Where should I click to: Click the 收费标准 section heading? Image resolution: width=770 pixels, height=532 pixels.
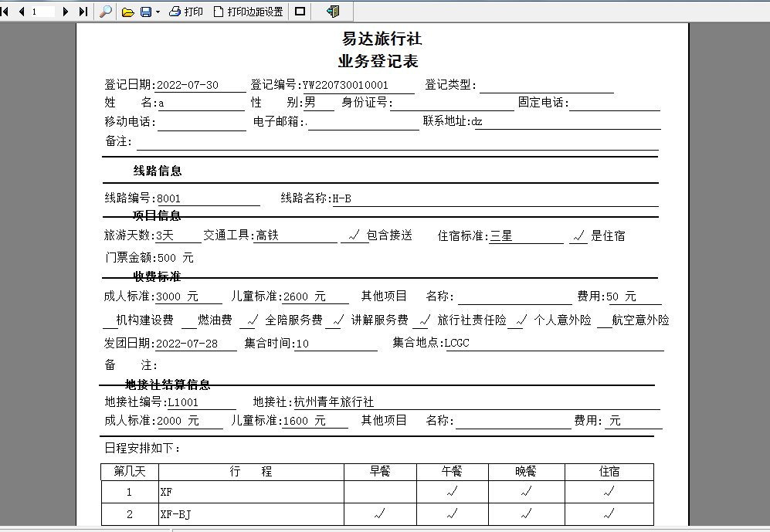pos(157,276)
